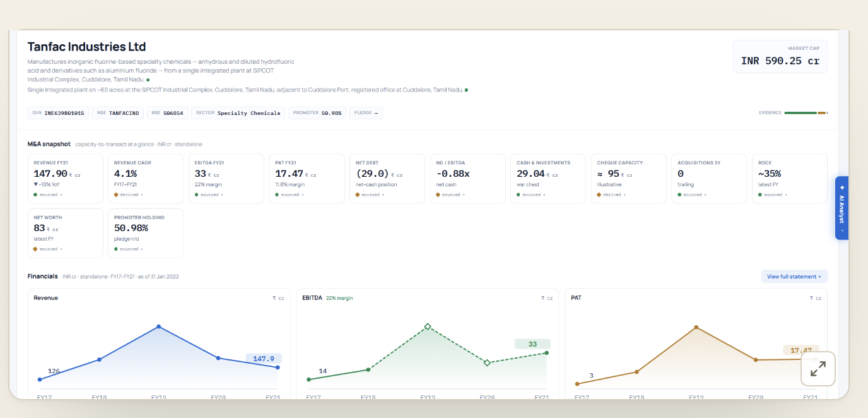
Task: Click the -0.88x ND/EBITDA value
Action: tap(453, 174)
